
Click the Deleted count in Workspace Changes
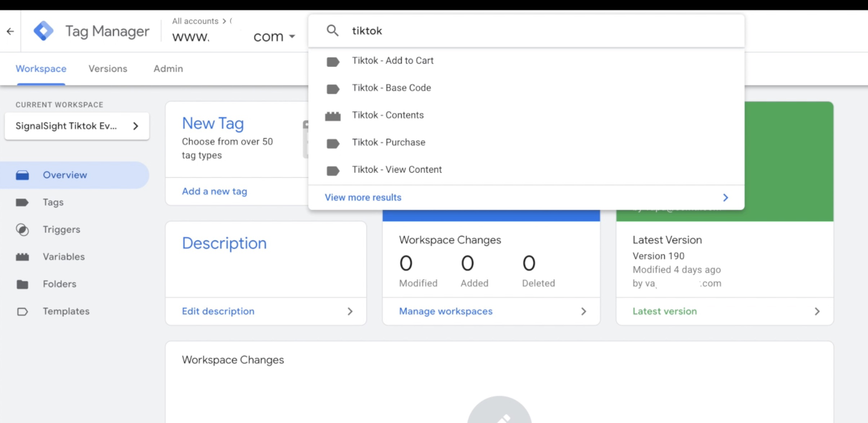(x=529, y=263)
